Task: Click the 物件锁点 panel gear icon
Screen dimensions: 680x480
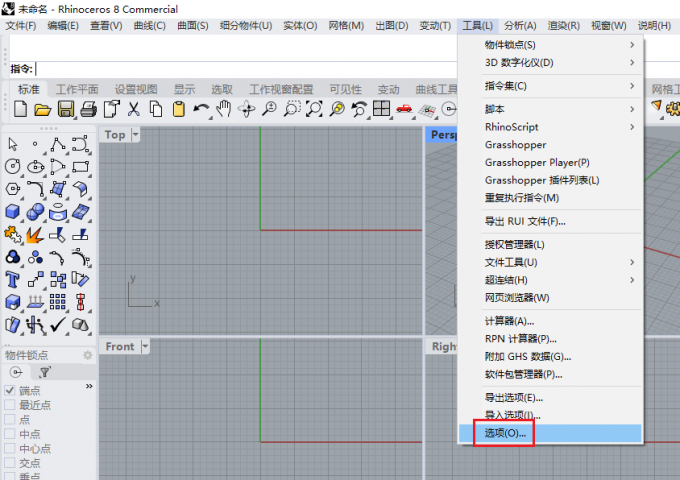Action: click(x=88, y=355)
